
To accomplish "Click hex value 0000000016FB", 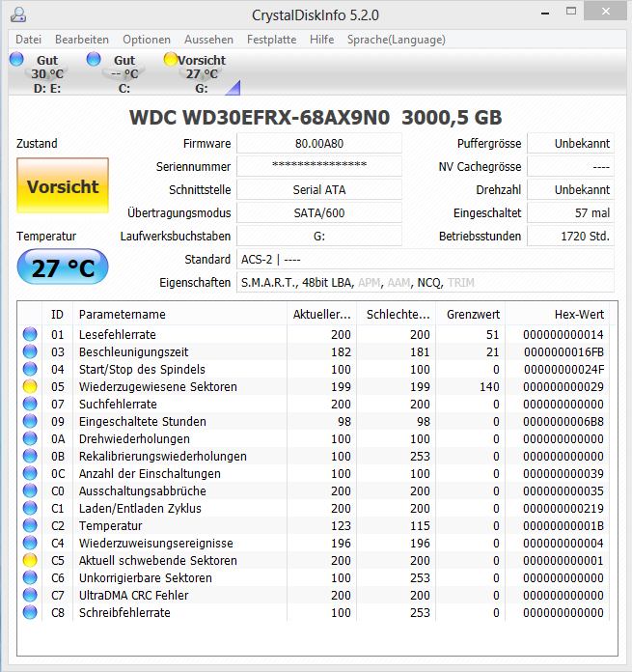I will [563, 351].
